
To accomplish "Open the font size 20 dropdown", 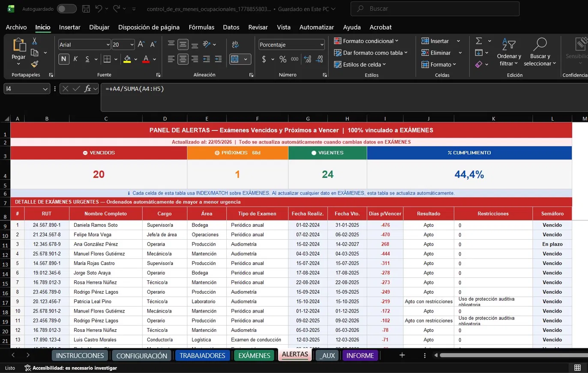I will click(131, 45).
